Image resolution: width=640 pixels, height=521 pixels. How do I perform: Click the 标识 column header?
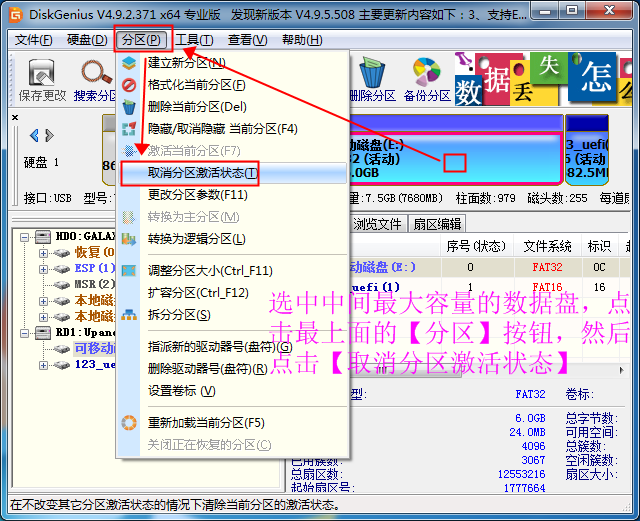pos(599,246)
